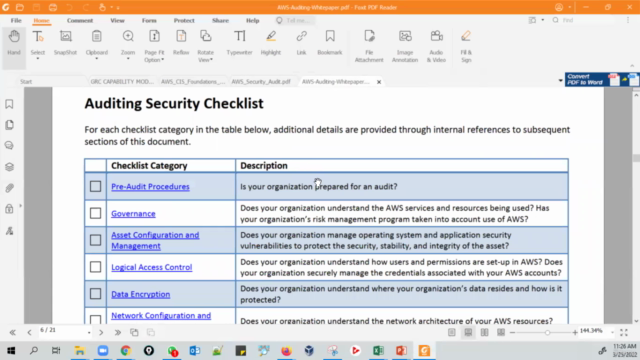Viewport: 640px width, 360px height.
Task: Click the zoom out minus button
Action: click(x=513, y=333)
